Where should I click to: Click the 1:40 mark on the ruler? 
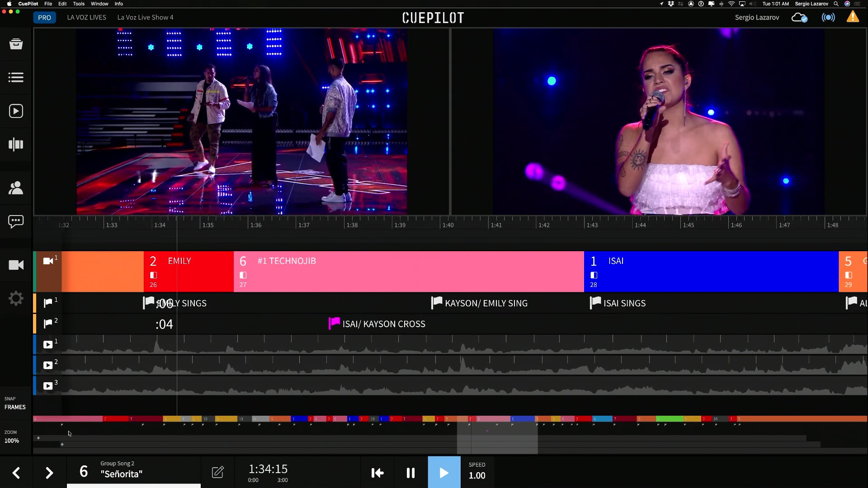pos(448,225)
